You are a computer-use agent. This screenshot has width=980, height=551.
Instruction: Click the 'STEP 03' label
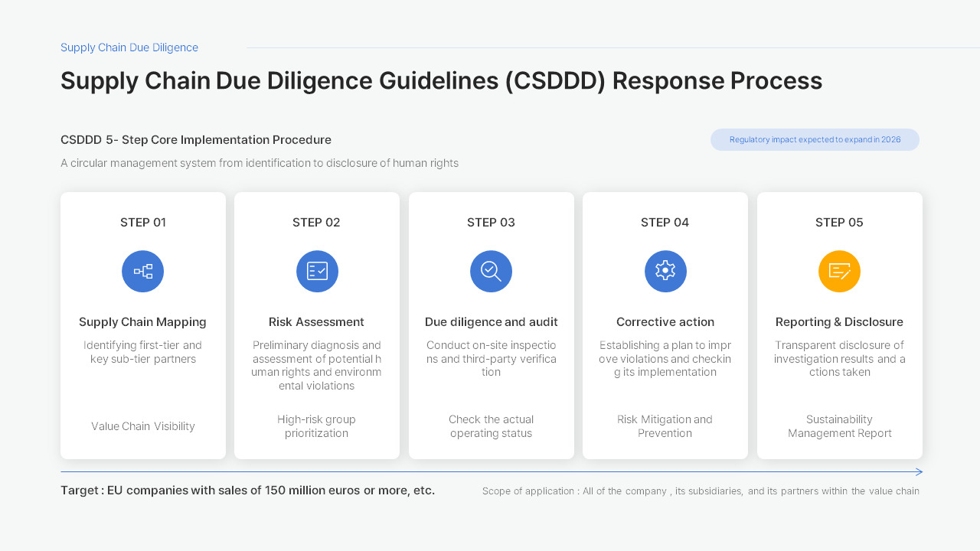point(491,223)
